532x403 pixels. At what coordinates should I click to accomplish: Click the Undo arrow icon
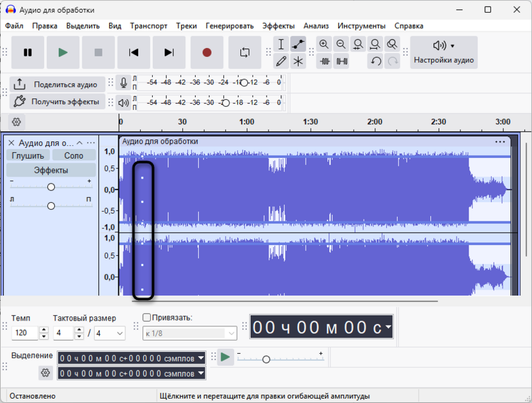375,61
